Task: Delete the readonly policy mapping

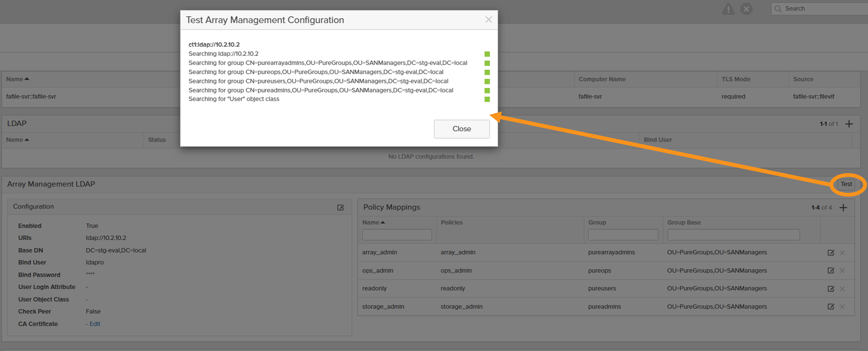Action: pyautogui.click(x=842, y=289)
